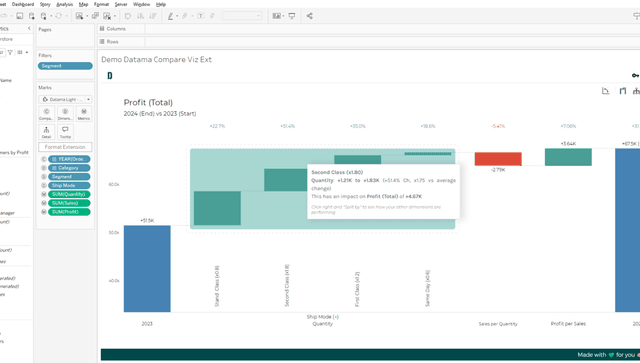
Task: Click the Detail marks card button
Action: (x=46, y=132)
